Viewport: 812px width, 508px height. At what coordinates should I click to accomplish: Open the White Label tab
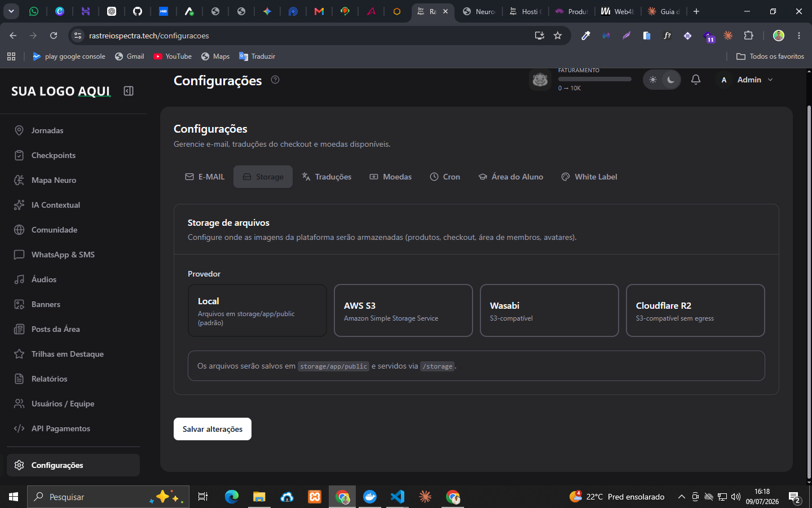[x=589, y=177]
